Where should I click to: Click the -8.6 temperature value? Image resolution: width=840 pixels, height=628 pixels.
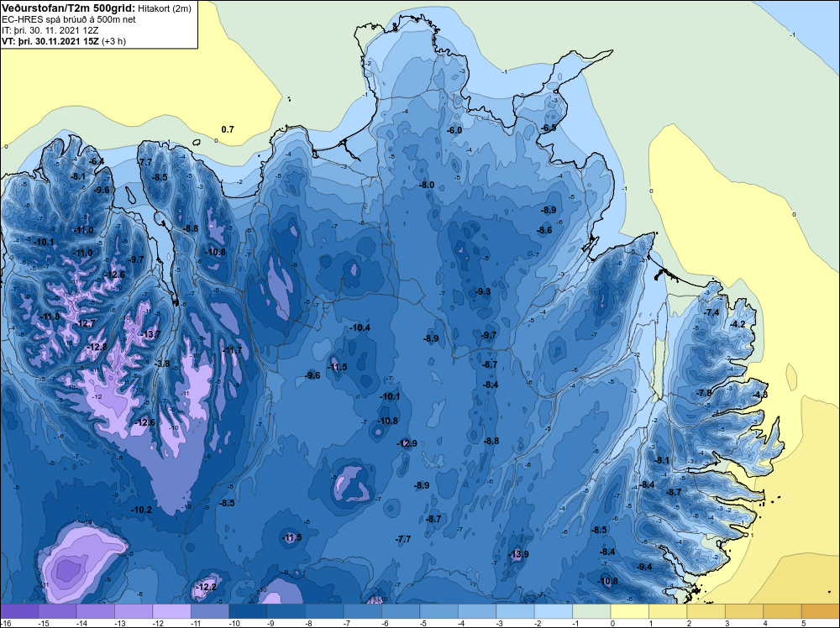[x=545, y=230]
